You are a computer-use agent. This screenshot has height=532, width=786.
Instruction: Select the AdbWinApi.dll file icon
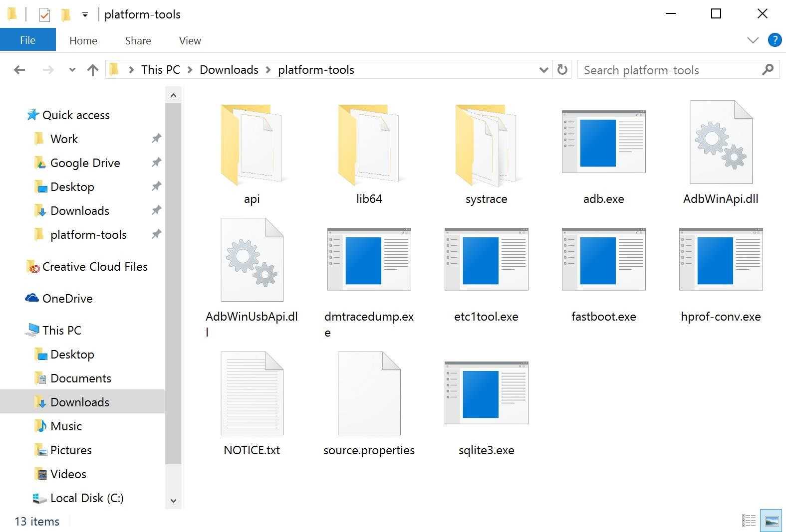(721, 142)
